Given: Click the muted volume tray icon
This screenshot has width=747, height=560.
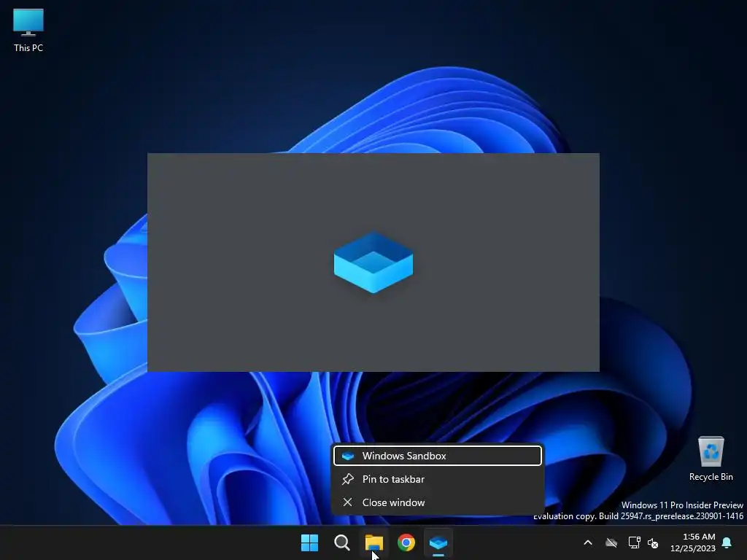Looking at the screenshot, I should tap(653, 542).
